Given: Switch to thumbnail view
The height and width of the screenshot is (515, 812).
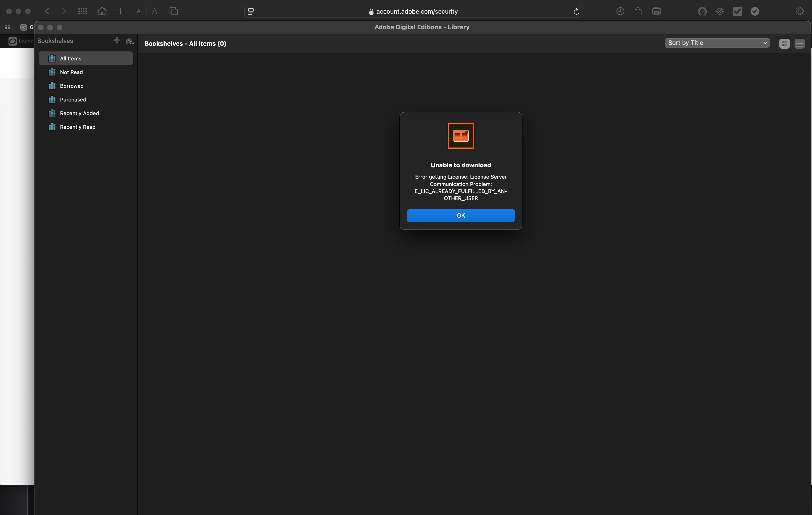Looking at the screenshot, I should click(784, 44).
